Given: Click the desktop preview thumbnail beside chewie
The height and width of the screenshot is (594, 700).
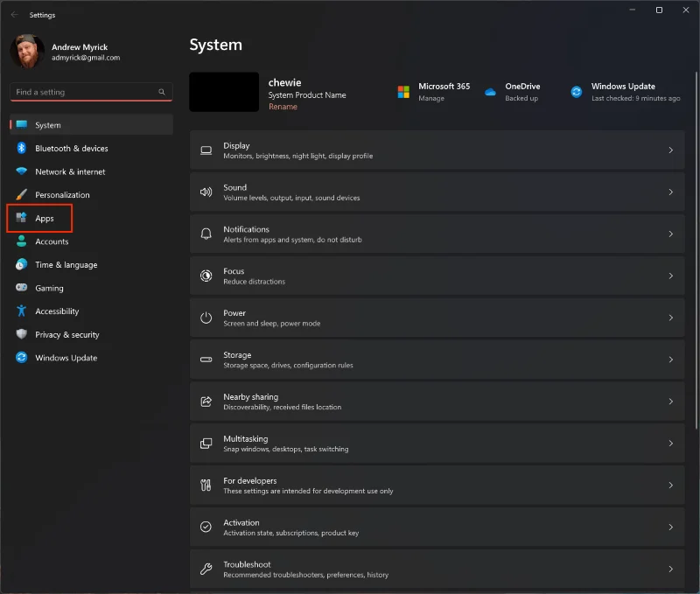Looking at the screenshot, I should pos(224,92).
